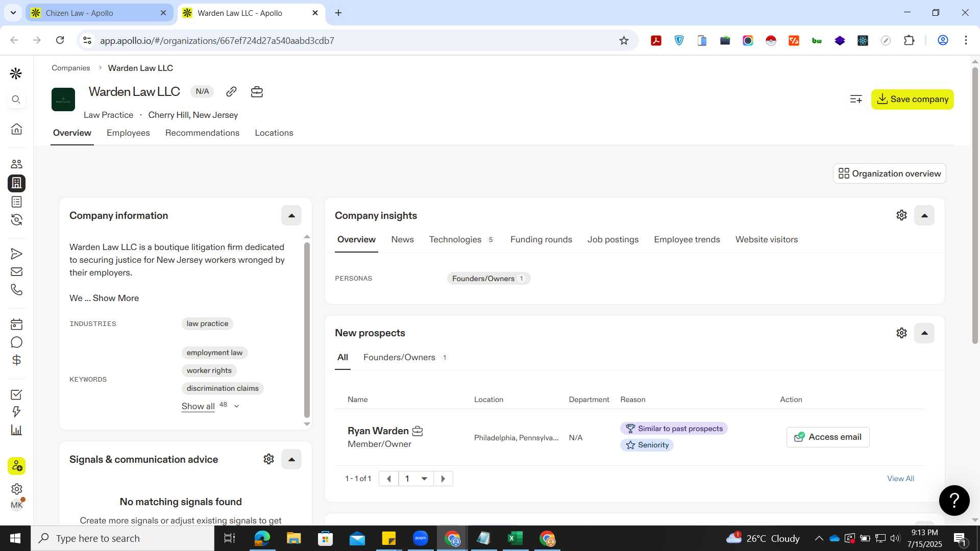The height and width of the screenshot is (551, 980).
Task: Switch to Employees tab
Action: (128, 133)
